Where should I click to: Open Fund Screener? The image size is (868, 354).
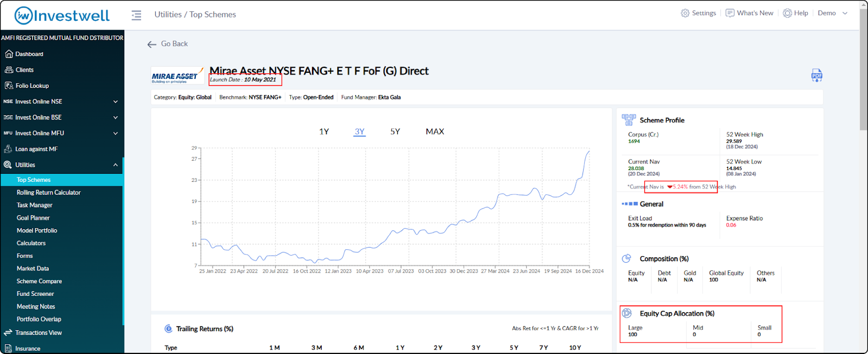tap(35, 294)
